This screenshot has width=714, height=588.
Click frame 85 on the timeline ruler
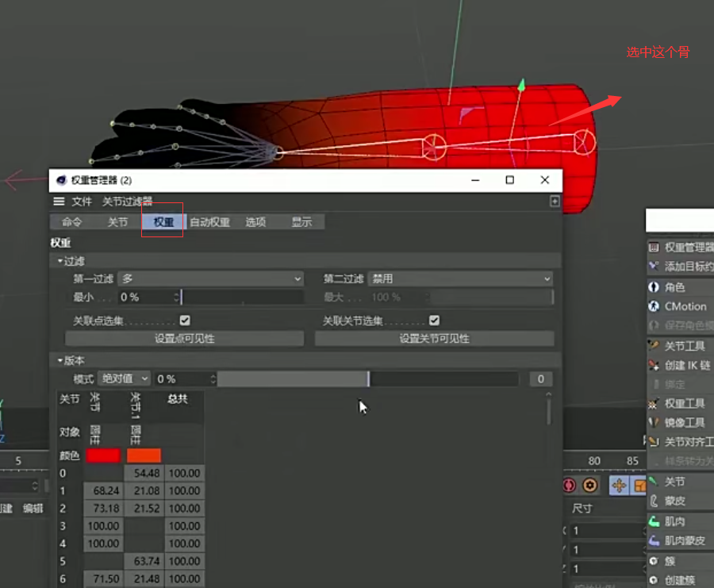(x=632, y=461)
